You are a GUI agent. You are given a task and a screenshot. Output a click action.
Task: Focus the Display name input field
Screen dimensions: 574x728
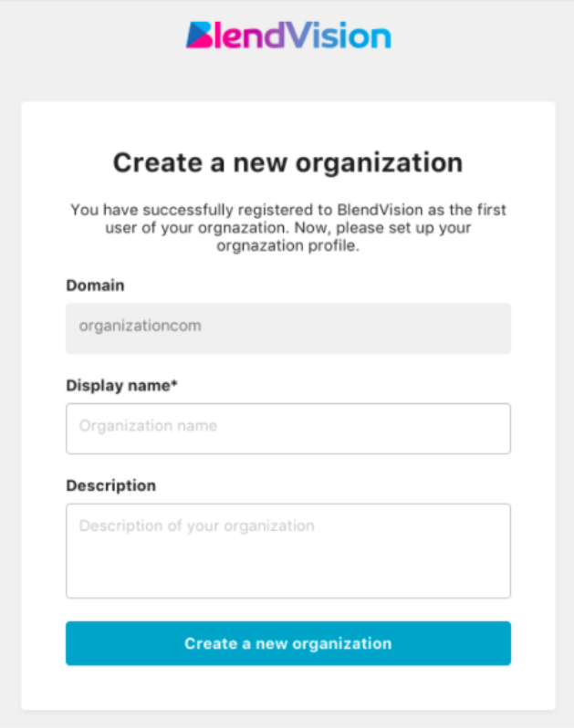coord(287,428)
